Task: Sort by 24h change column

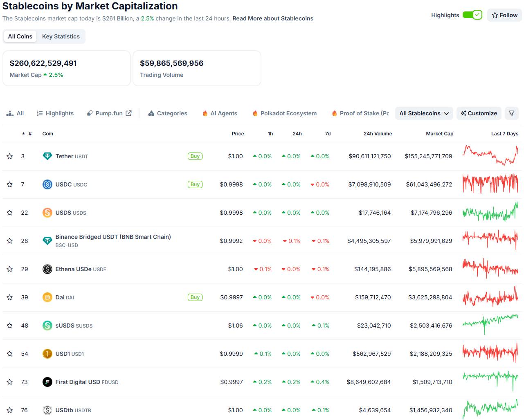Action: pos(297,134)
